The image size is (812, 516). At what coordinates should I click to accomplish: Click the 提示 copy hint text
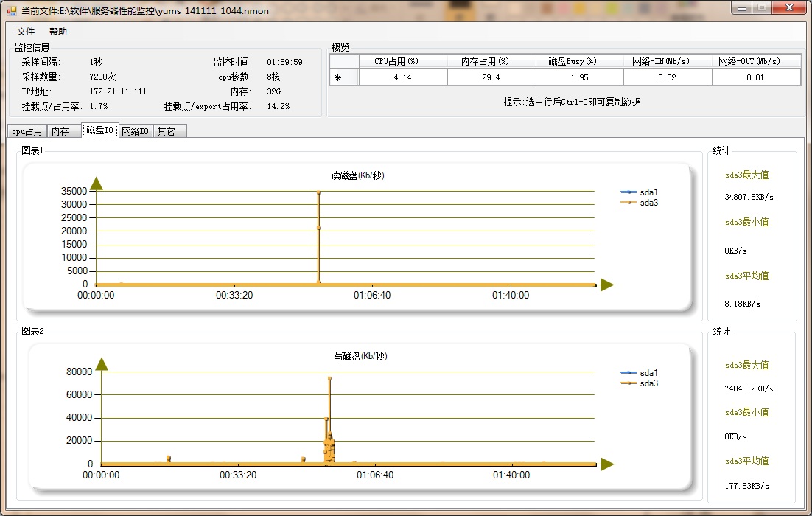pos(573,102)
